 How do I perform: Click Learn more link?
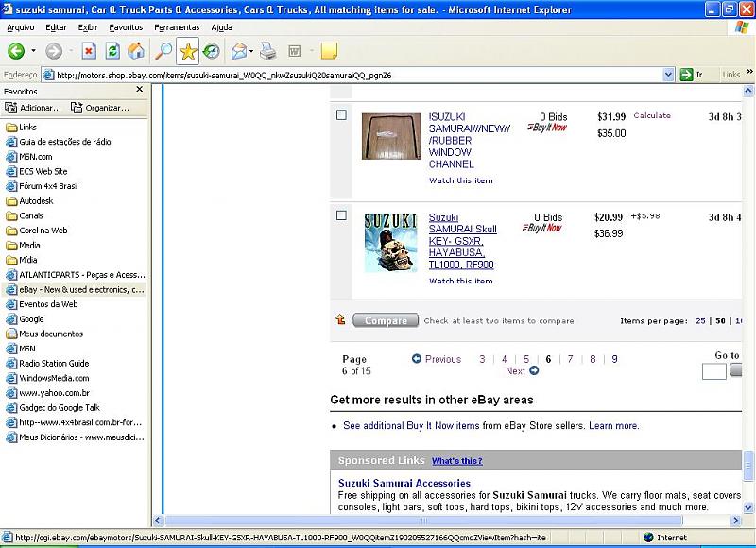tap(613, 425)
